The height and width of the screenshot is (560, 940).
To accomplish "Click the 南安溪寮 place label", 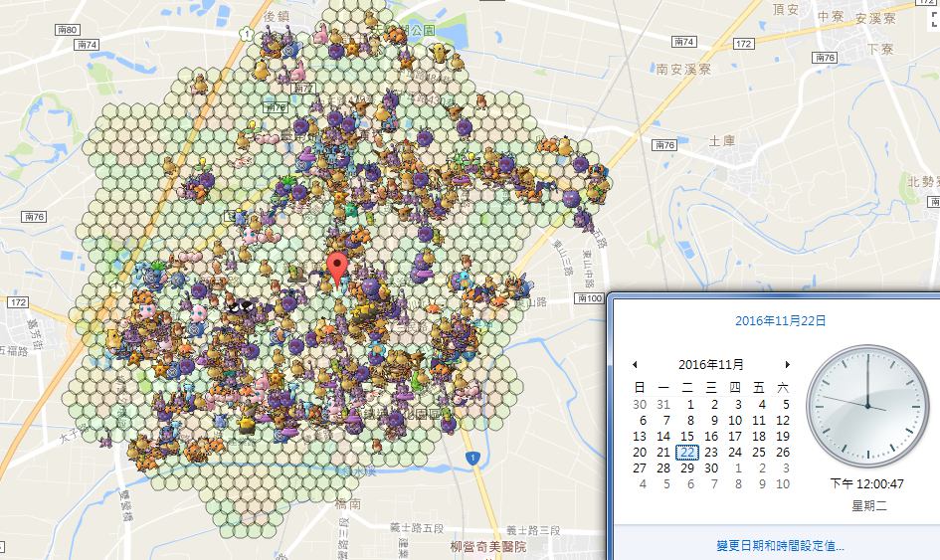I will [683, 70].
